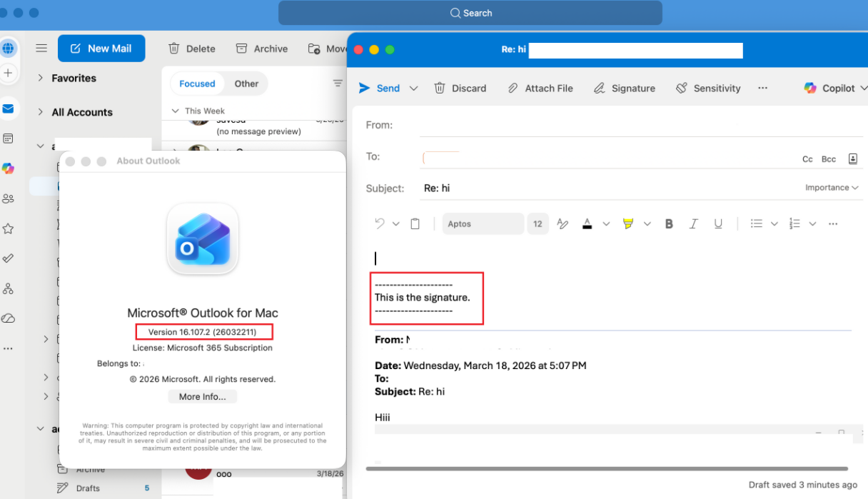Open the People view in sidebar
Screen dimensions: 868x499
click(9, 198)
